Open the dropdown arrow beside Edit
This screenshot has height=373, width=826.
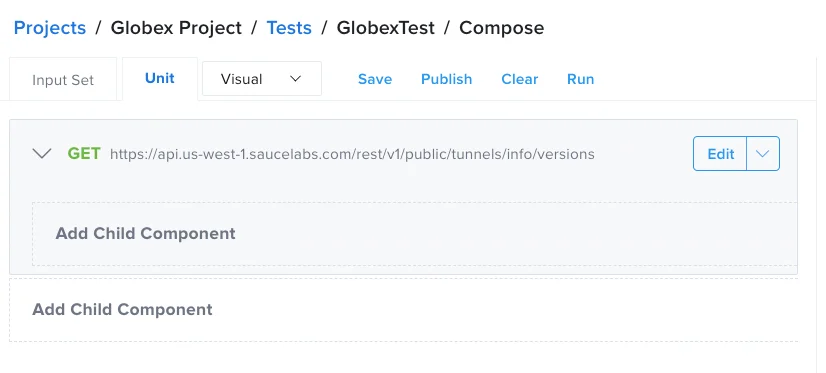(763, 154)
